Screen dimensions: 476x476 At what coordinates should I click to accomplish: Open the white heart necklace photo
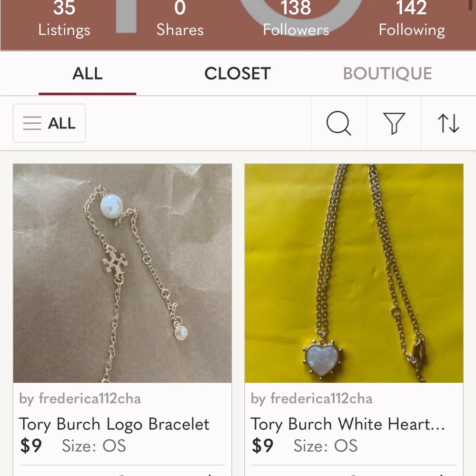pyautogui.click(x=354, y=273)
